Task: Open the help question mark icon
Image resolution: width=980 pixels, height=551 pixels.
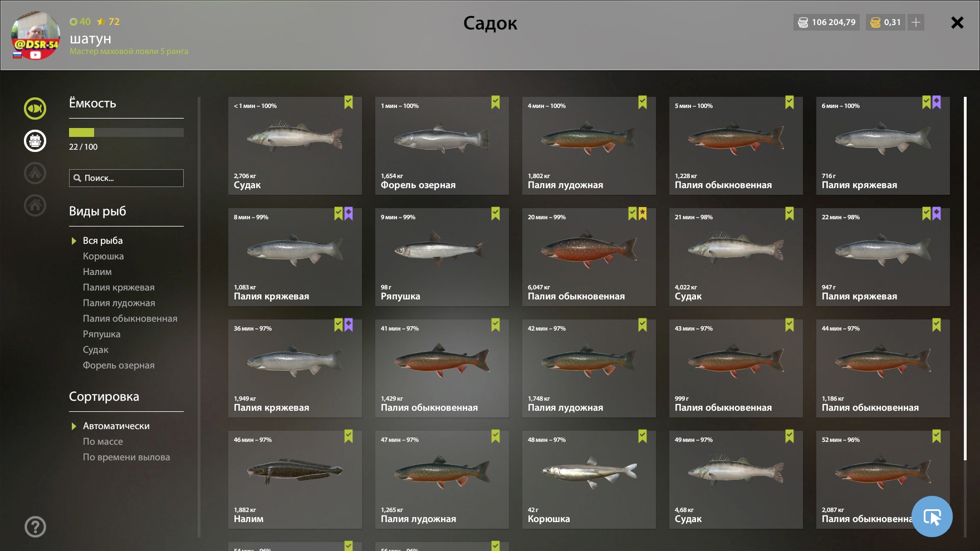Action: [35, 527]
